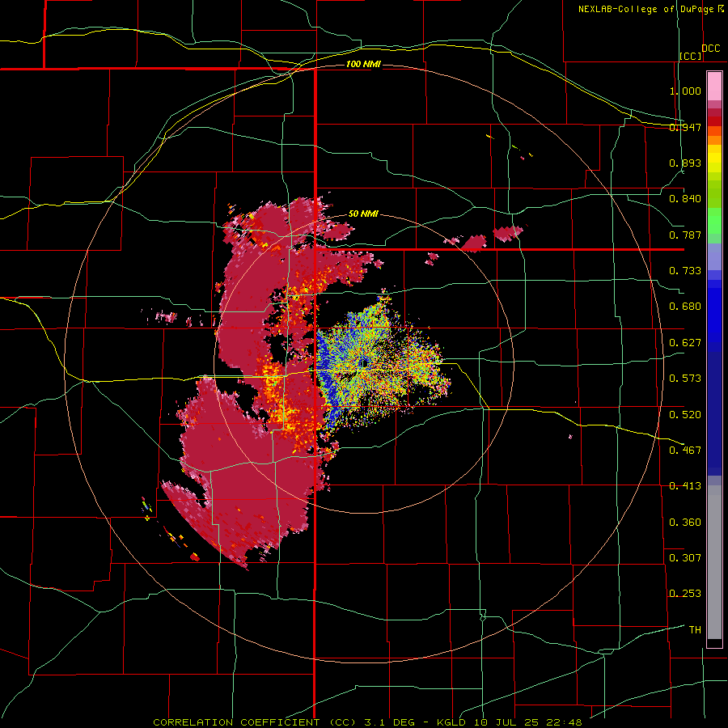This screenshot has width=728, height=728.
Task: Click the 50 NMI range ring label
Action: 363,214
